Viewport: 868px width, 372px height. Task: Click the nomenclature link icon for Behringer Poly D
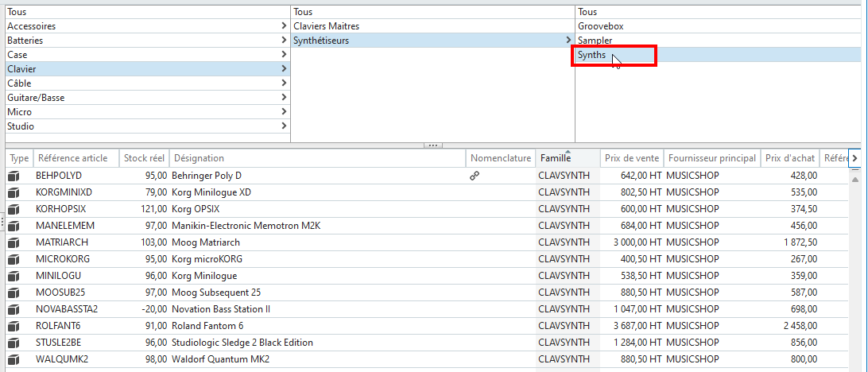(475, 176)
